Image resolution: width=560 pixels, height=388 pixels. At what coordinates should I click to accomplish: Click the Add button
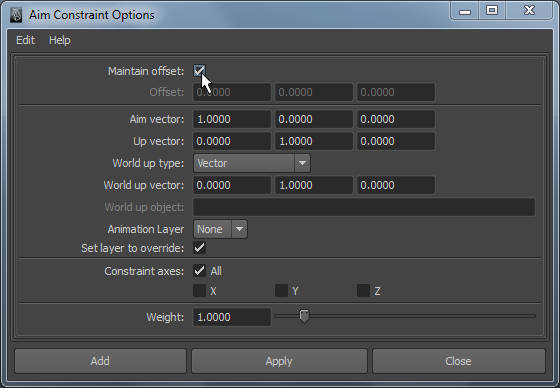(100, 361)
